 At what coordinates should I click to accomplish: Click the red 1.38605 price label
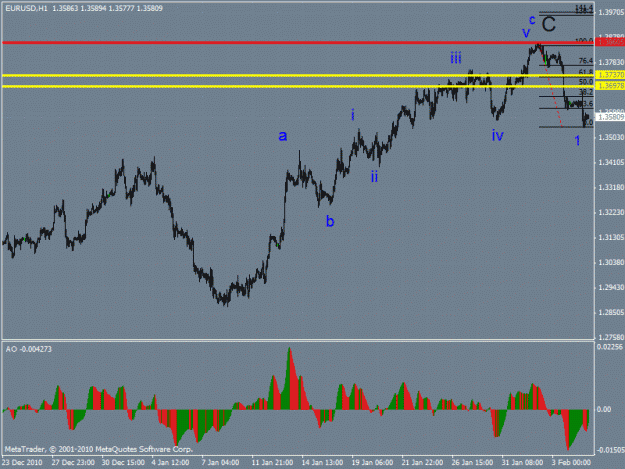[610, 42]
